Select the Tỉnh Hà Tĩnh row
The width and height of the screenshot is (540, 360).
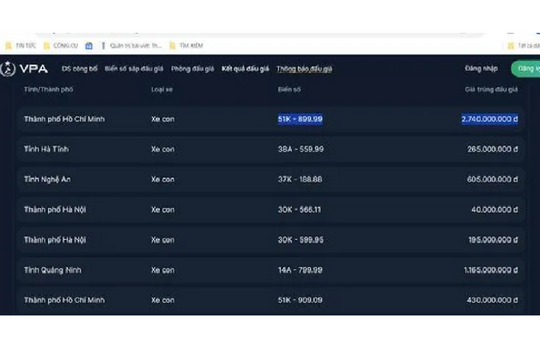(x=271, y=149)
